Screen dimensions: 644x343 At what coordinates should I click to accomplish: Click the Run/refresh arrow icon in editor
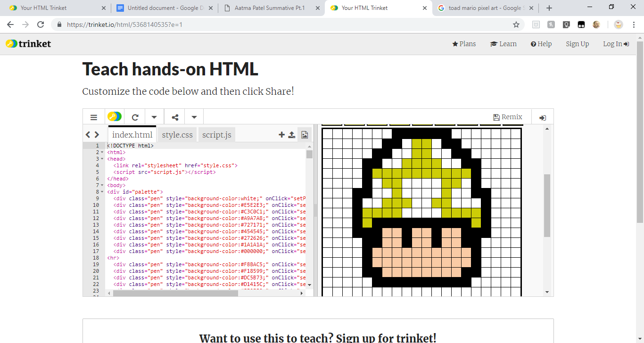pyautogui.click(x=135, y=117)
